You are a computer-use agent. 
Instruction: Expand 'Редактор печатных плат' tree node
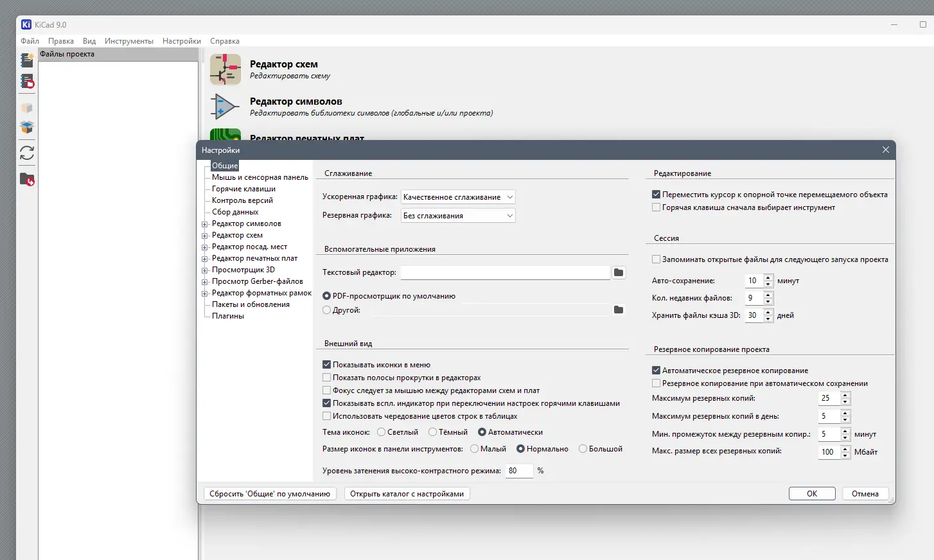(x=205, y=259)
